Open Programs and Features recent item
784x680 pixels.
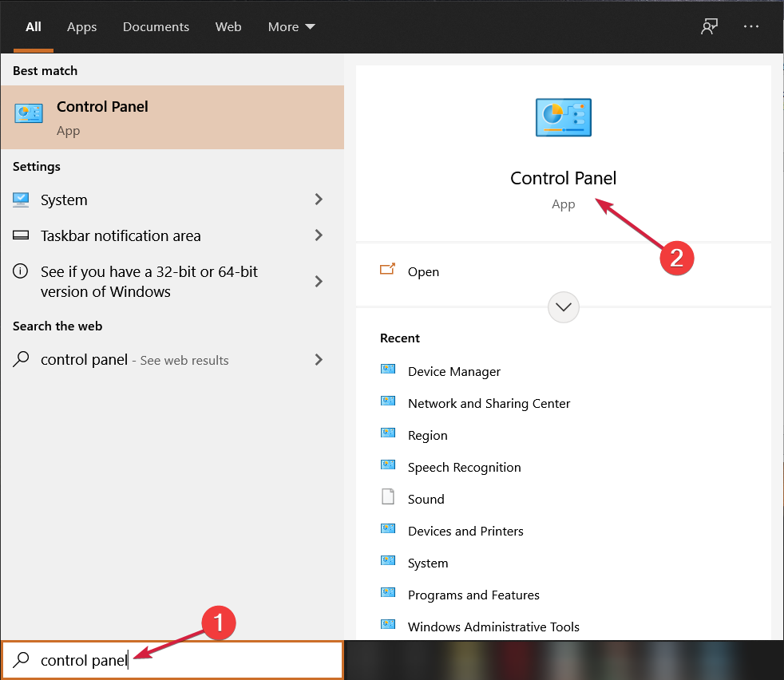point(473,595)
